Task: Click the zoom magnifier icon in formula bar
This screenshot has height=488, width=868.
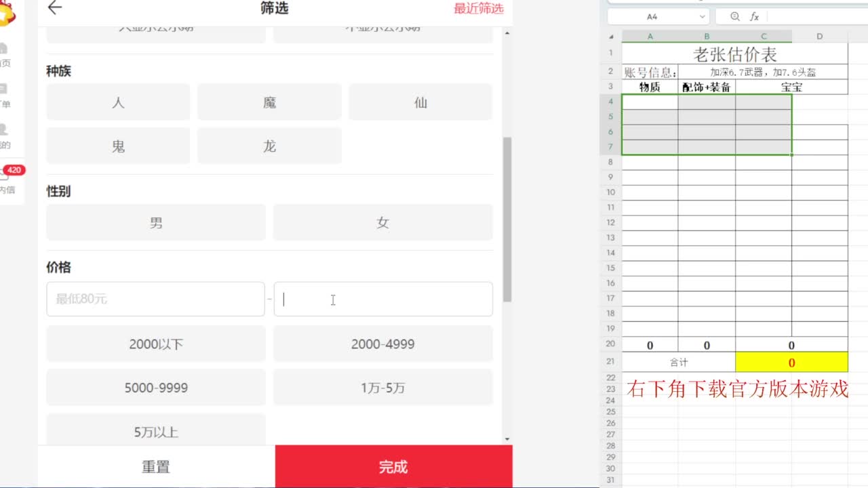Action: point(736,16)
